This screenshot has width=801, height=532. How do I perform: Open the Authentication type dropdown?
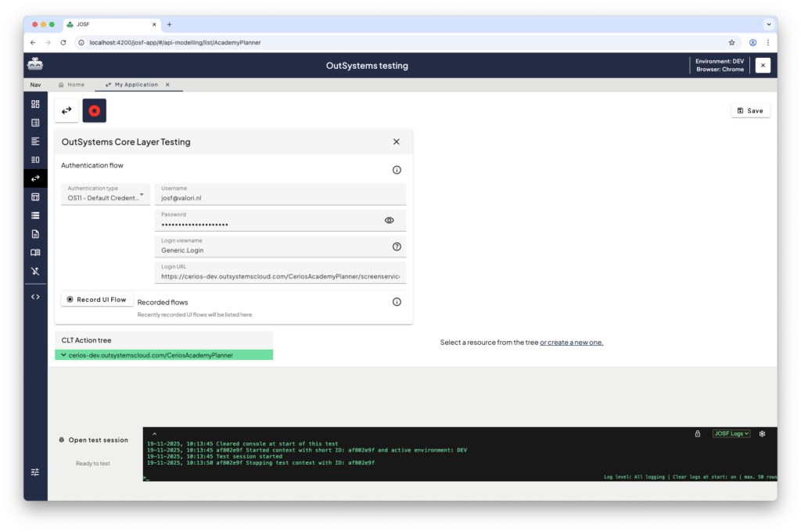[106, 194]
